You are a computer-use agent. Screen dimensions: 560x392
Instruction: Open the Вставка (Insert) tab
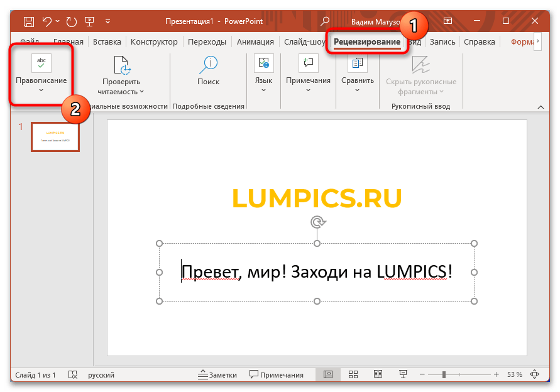click(x=107, y=42)
